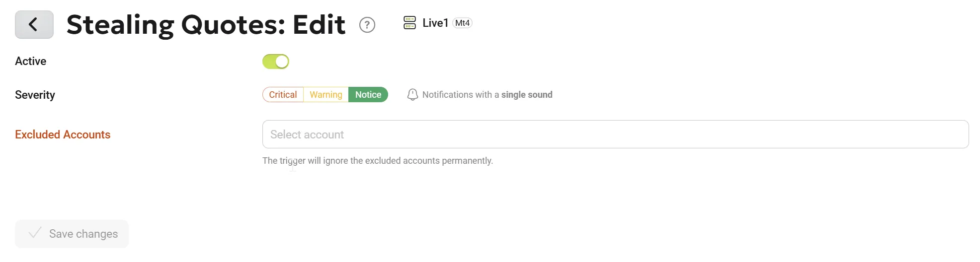
Task: Click the excluded accounts helper text
Action: pyautogui.click(x=378, y=161)
